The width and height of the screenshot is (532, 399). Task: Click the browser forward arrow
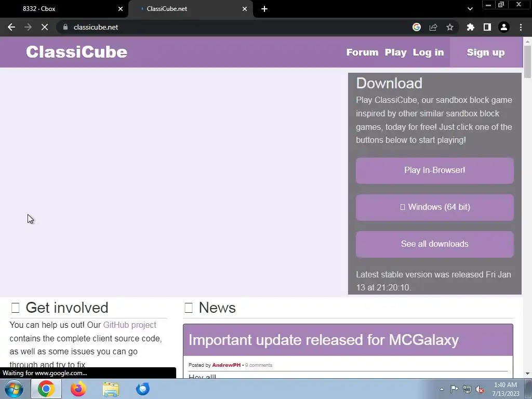[x=28, y=27]
